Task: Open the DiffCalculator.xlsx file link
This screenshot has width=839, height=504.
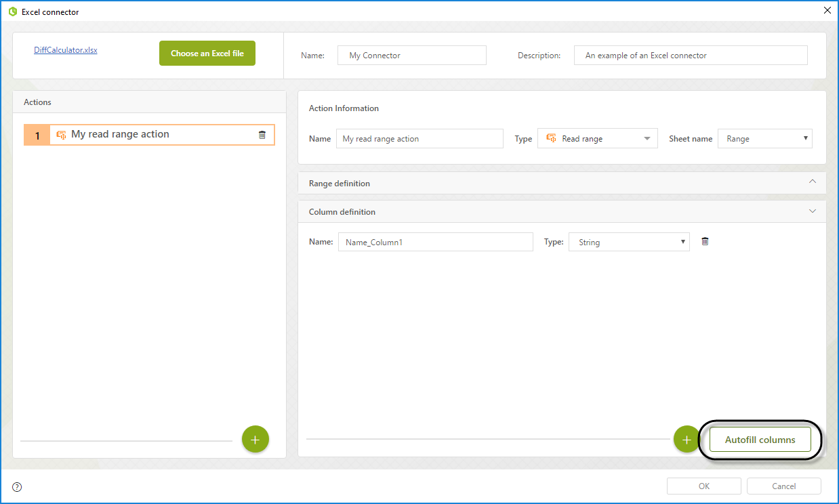Action: (66, 50)
